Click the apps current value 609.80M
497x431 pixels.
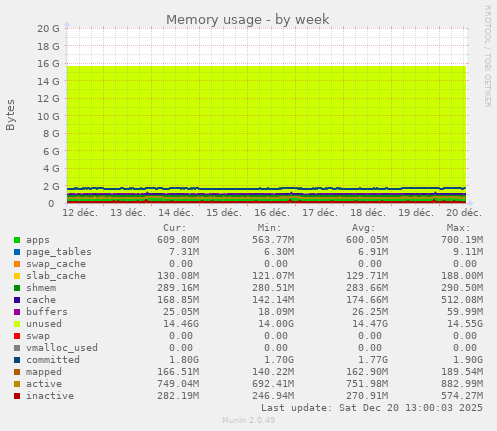point(178,240)
